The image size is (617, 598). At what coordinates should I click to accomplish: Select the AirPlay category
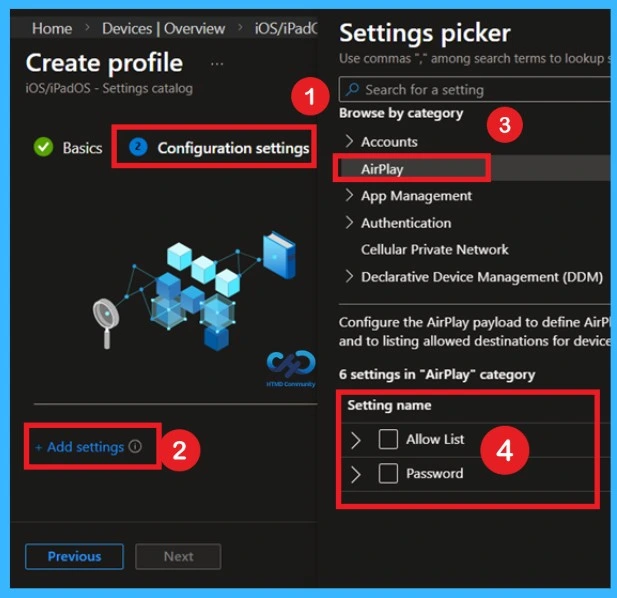tap(382, 169)
